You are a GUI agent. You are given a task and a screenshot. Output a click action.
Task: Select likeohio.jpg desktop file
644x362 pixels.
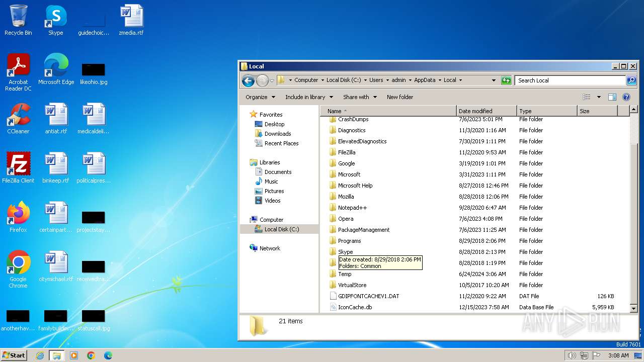click(x=94, y=73)
